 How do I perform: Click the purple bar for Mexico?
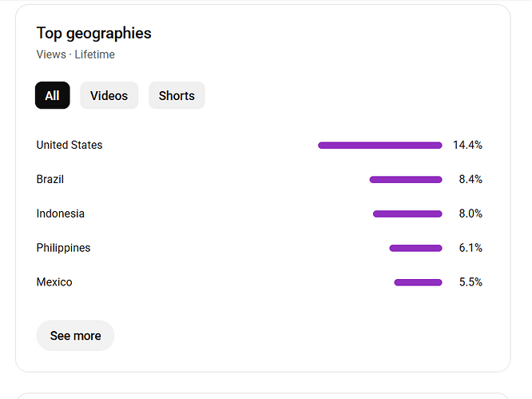coord(418,282)
